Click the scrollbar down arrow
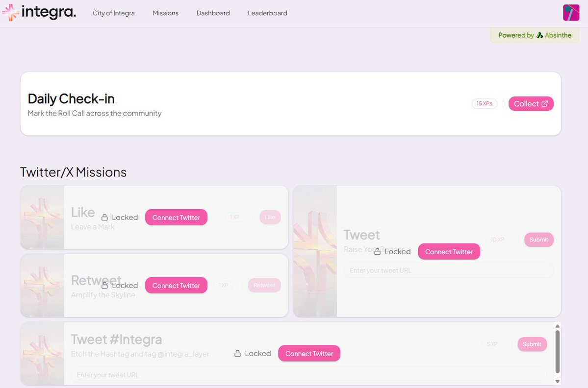588x388 pixels. [558, 381]
